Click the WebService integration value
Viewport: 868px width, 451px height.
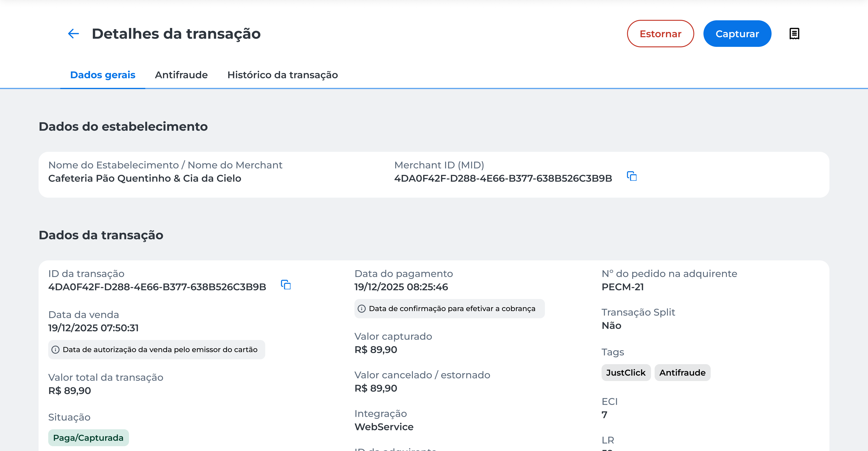(x=384, y=427)
